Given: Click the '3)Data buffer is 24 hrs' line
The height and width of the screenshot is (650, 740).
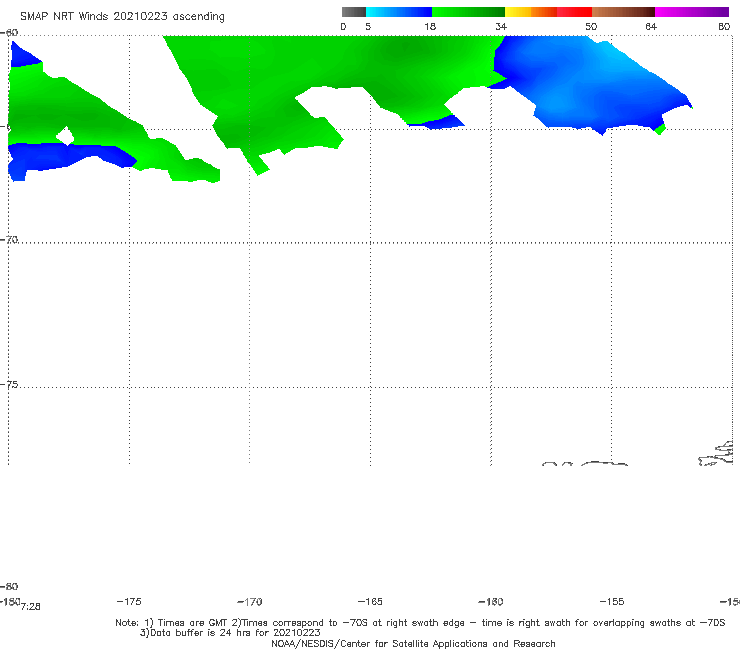Looking at the screenshot, I should click(230, 633).
